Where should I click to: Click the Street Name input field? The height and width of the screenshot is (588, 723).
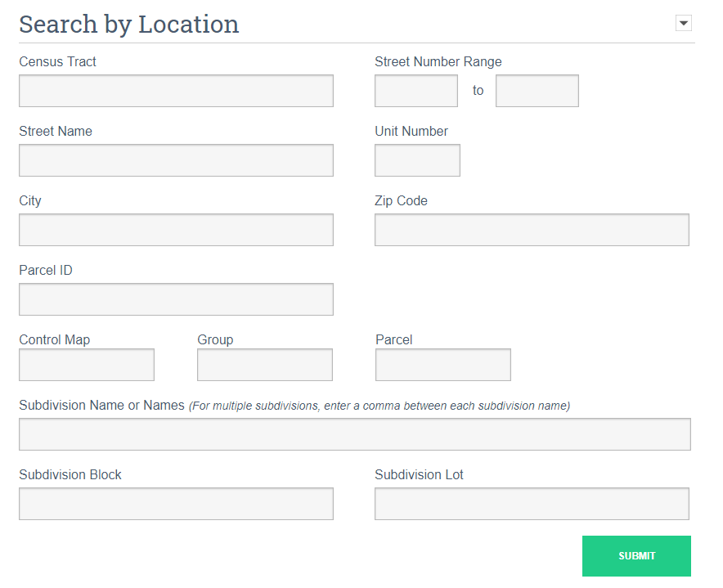(176, 160)
